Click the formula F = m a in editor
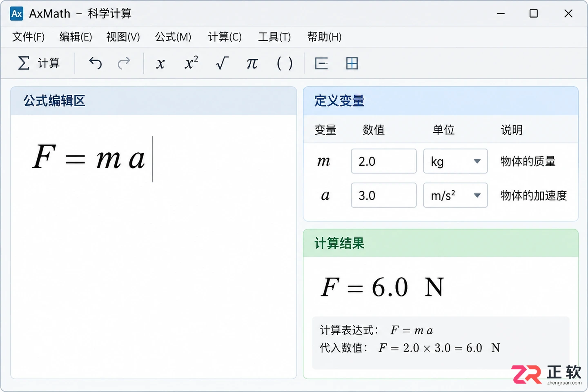Screen dimensions: 588x392 click(89, 157)
